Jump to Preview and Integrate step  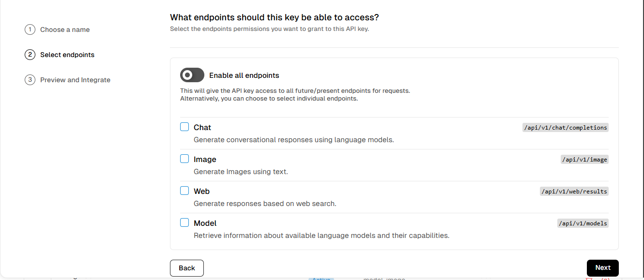tap(75, 80)
